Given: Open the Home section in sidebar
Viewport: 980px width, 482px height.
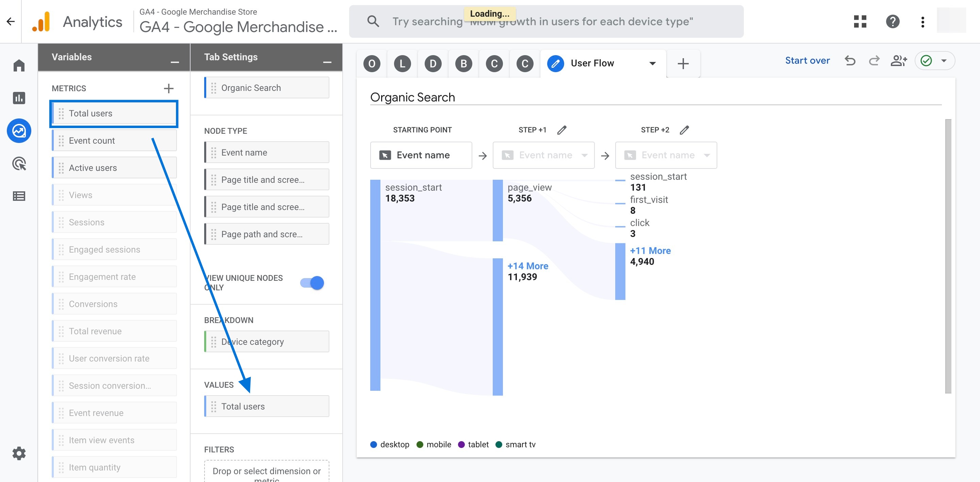Looking at the screenshot, I should coord(19,65).
